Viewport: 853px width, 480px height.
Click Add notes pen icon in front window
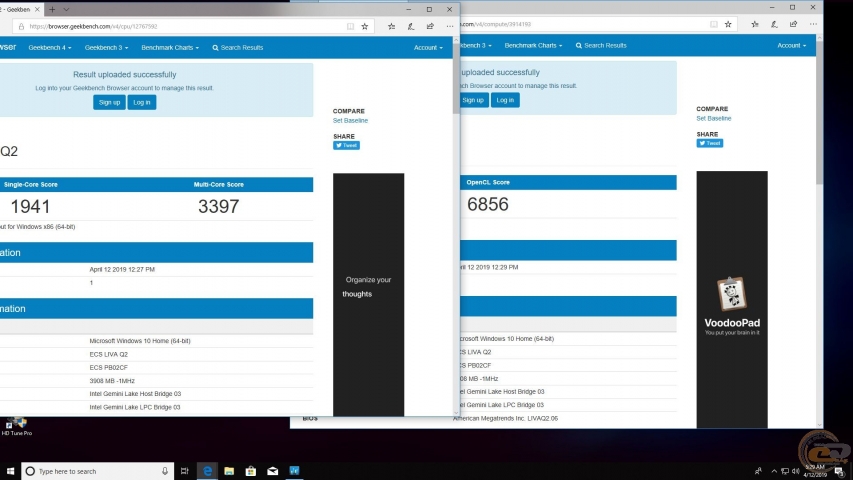[x=411, y=26]
